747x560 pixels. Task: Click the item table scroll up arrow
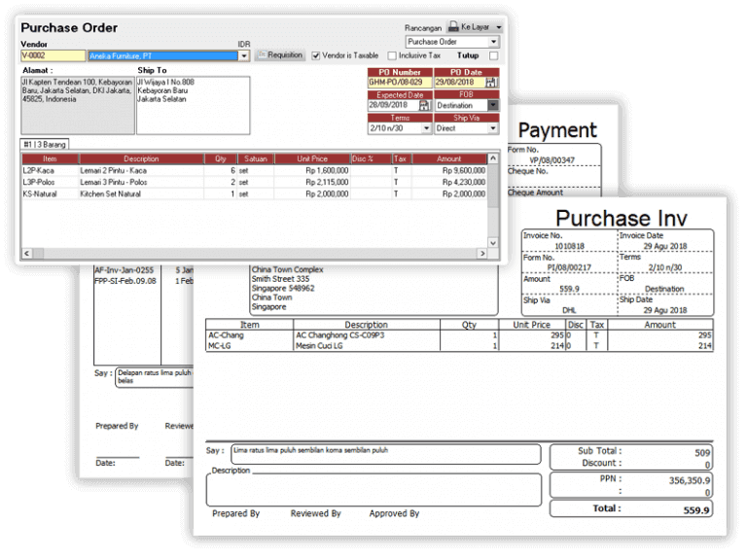(x=493, y=158)
